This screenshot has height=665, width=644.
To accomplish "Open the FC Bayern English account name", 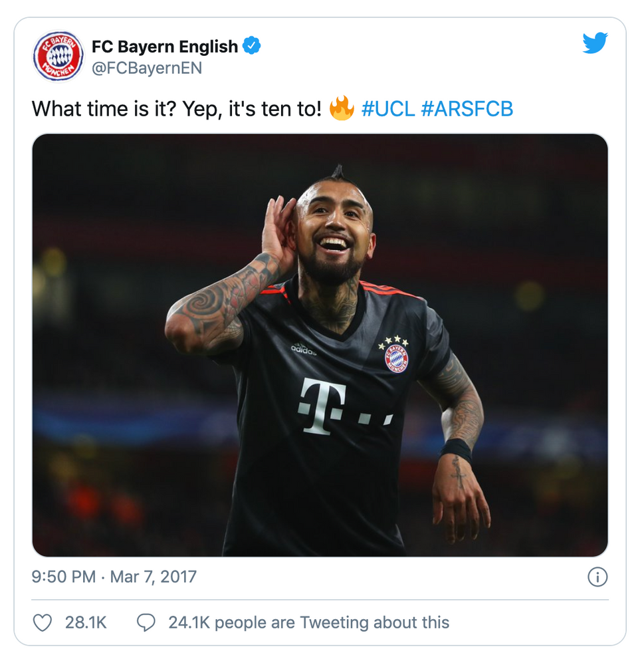I will [x=164, y=47].
